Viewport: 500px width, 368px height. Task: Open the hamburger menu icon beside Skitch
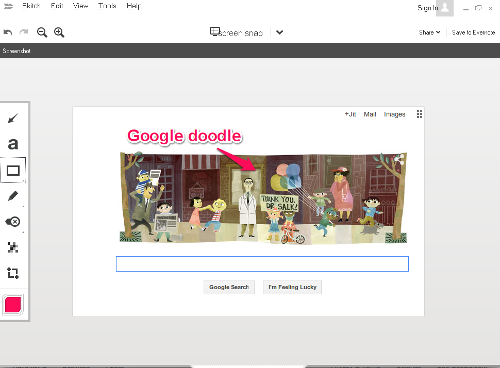point(8,6)
